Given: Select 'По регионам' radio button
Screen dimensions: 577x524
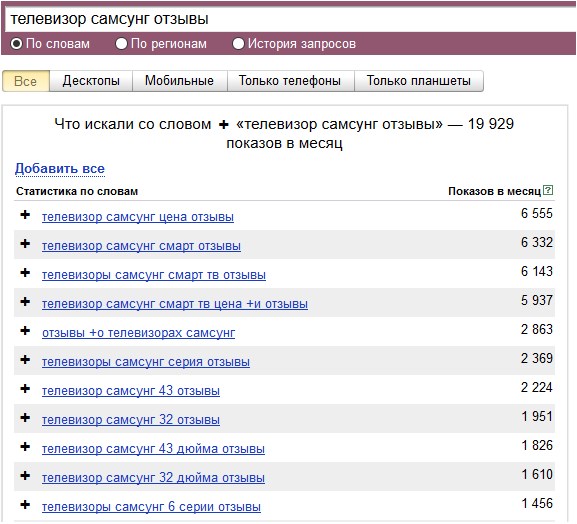Looking at the screenshot, I should pyautogui.click(x=121, y=44).
